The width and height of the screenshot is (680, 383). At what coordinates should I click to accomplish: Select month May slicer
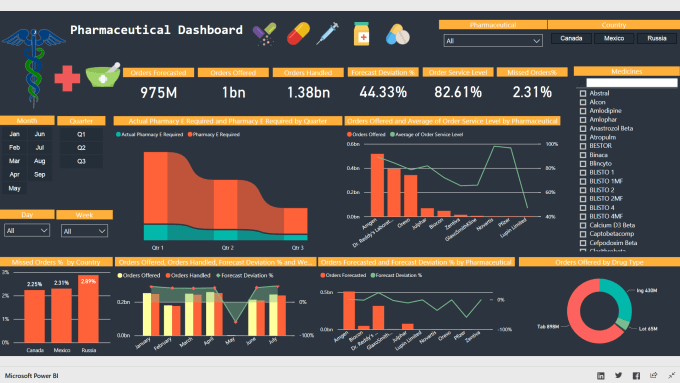coord(14,189)
